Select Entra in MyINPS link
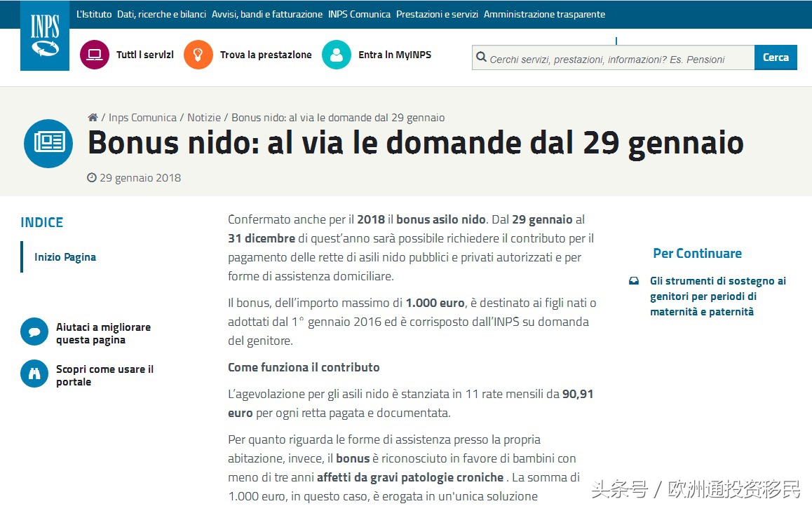The image size is (812, 506). 395,55
